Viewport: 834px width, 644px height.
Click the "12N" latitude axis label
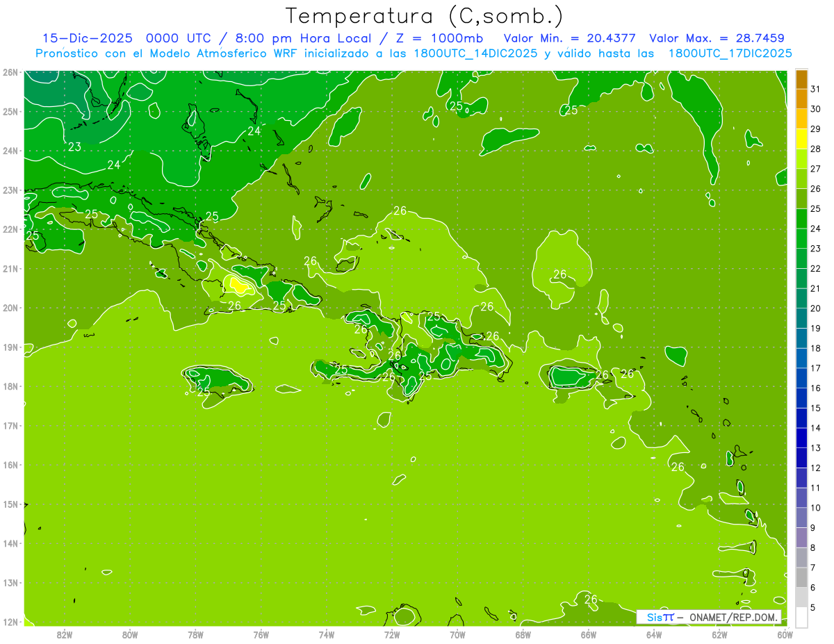point(10,622)
